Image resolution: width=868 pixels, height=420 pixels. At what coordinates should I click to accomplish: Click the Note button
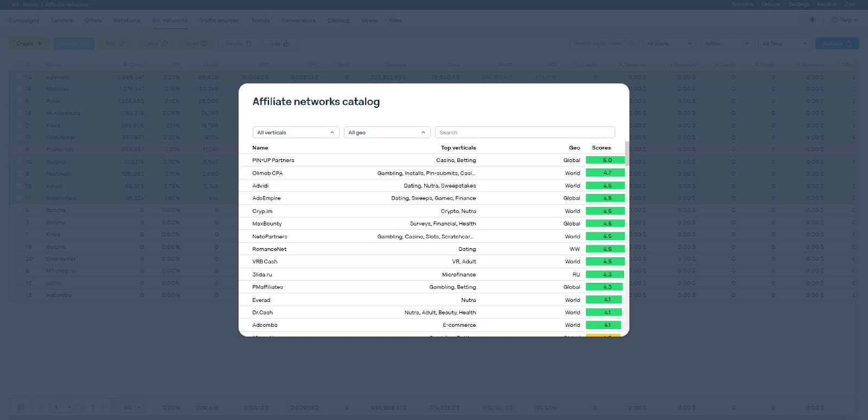tap(196, 44)
